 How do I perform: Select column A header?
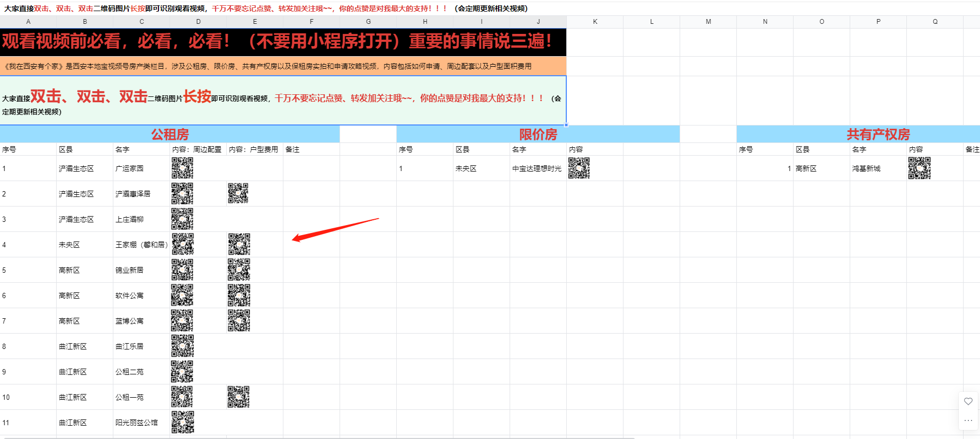point(28,22)
